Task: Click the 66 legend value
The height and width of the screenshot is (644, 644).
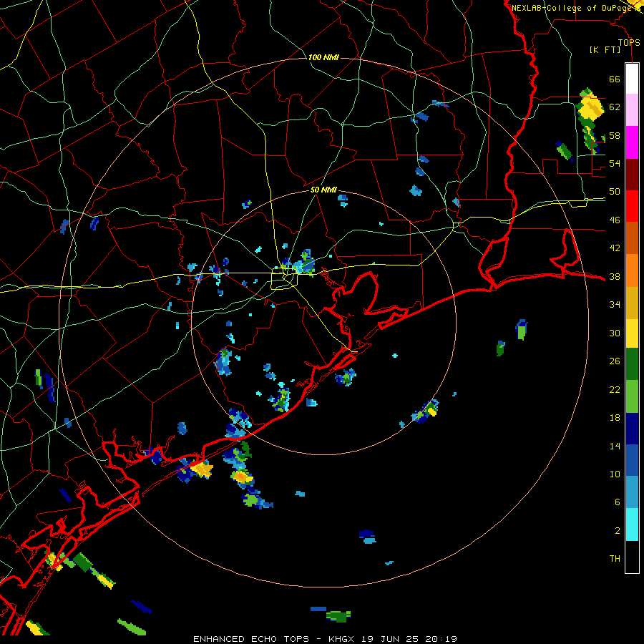Action: [615, 79]
